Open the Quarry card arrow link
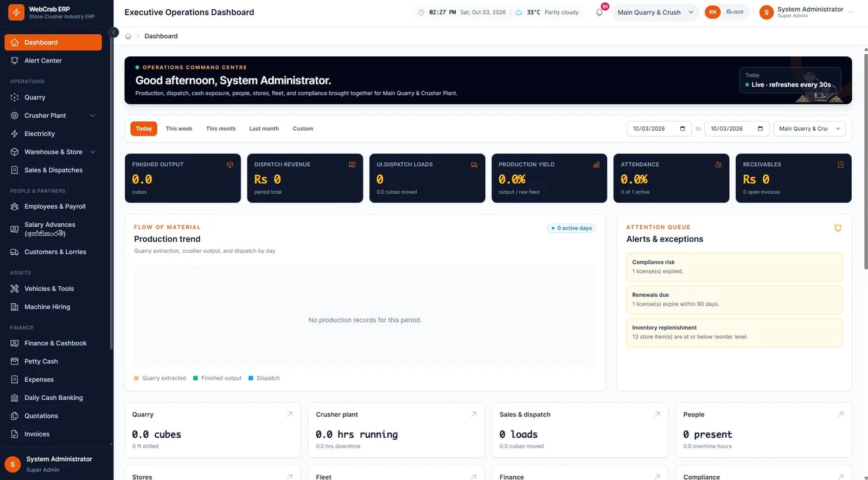This screenshot has height=480, width=868. click(290, 414)
